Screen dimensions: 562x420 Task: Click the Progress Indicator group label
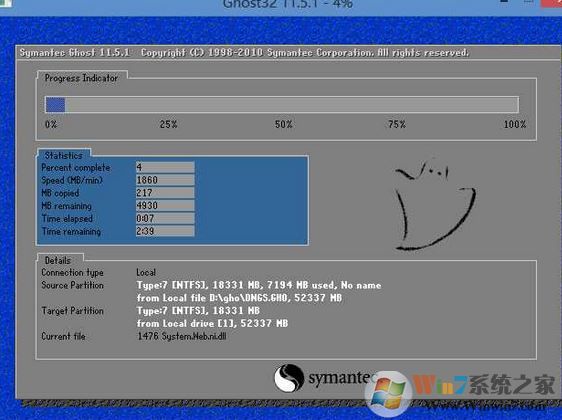pyautogui.click(x=81, y=78)
